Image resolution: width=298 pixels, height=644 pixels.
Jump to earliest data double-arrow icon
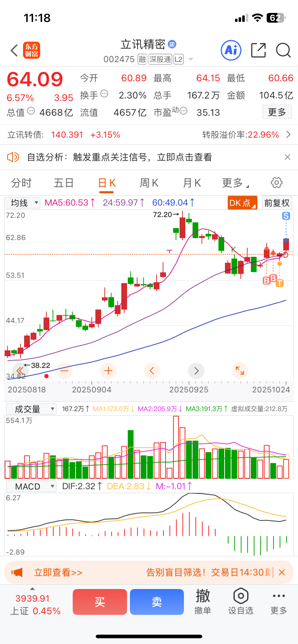tap(20, 371)
